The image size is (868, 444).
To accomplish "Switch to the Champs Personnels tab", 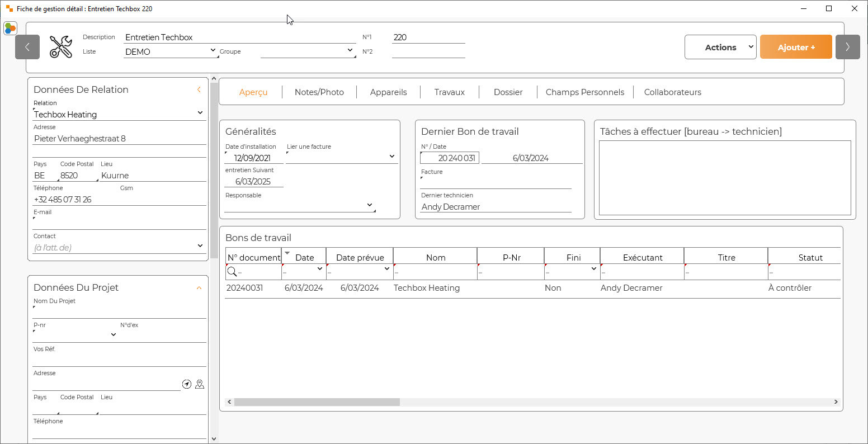I will pyautogui.click(x=585, y=92).
